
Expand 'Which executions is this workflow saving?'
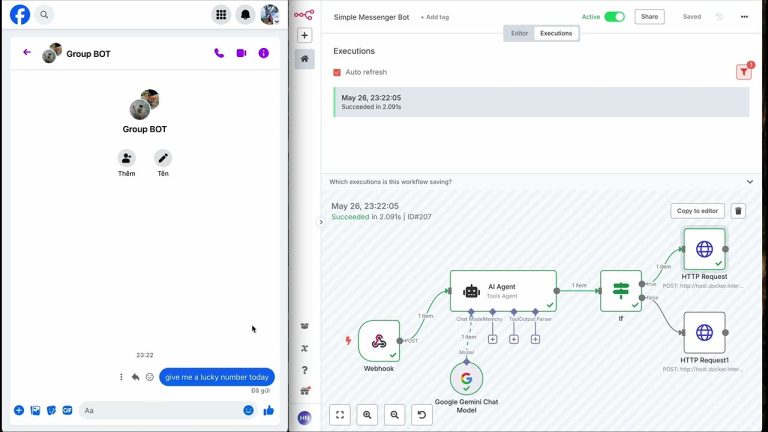click(541, 182)
